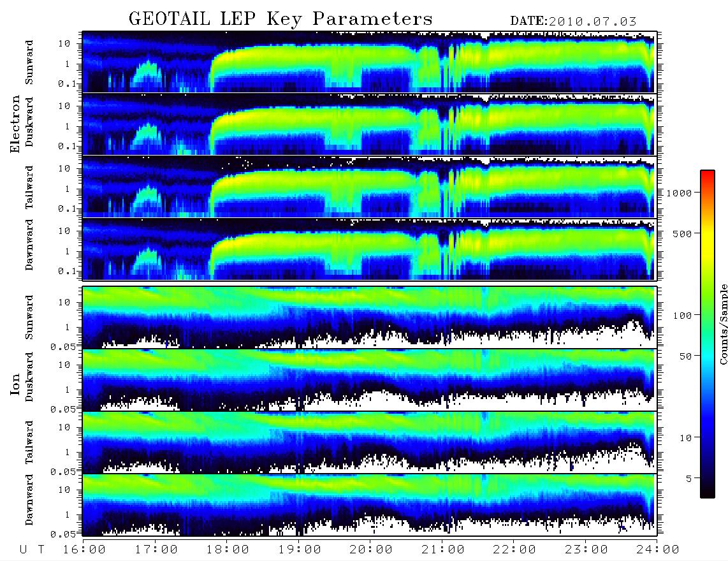
Task: Click the 23:00 time tick label
Action: point(586,550)
